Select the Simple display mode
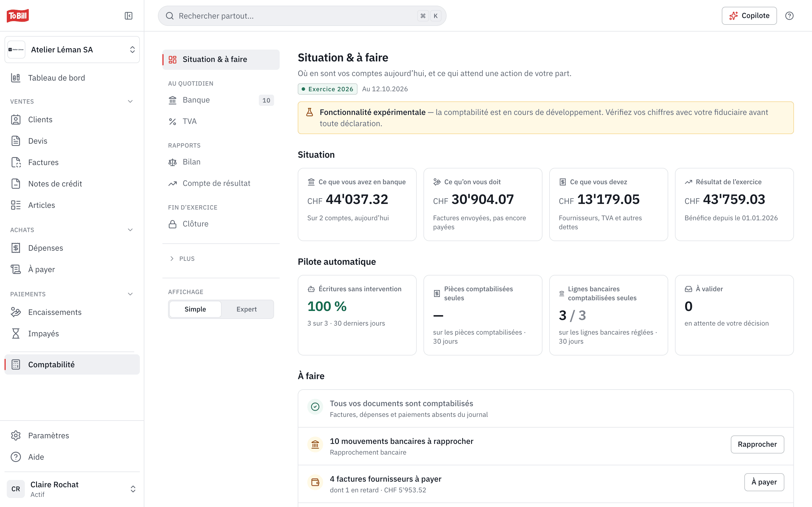This screenshot has height=507, width=812. coord(195,309)
